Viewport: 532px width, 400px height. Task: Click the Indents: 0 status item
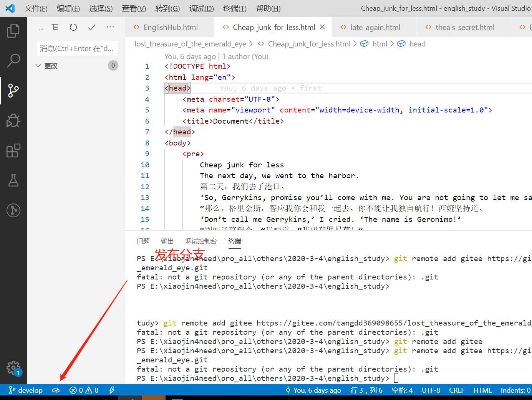pyautogui.click(x=515, y=390)
